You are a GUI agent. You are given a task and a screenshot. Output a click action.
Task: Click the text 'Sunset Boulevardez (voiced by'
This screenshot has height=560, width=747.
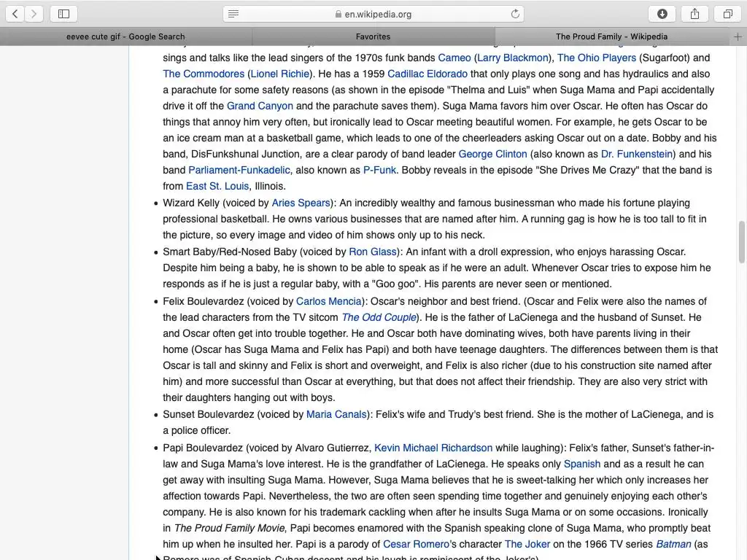point(233,414)
